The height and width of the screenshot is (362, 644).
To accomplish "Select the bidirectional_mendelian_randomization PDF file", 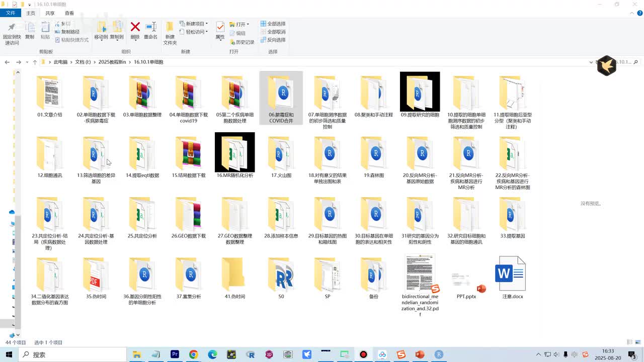I will (420, 286).
